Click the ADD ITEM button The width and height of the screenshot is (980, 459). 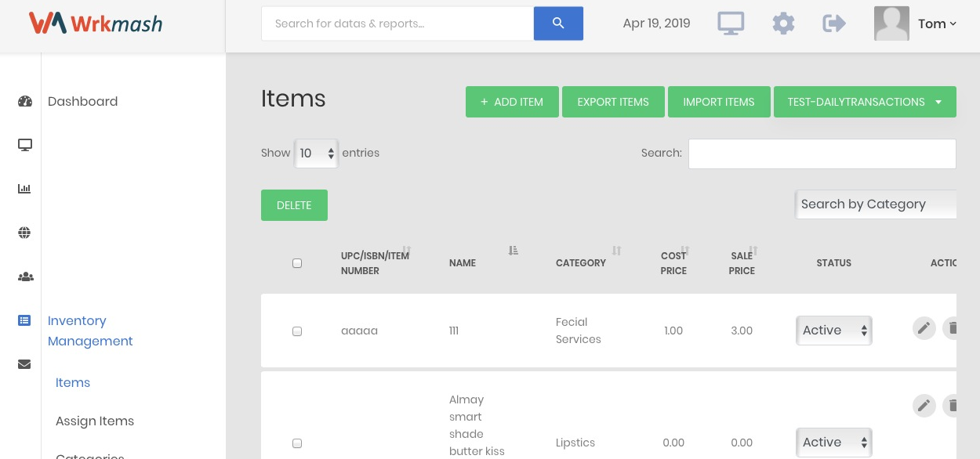pos(512,102)
